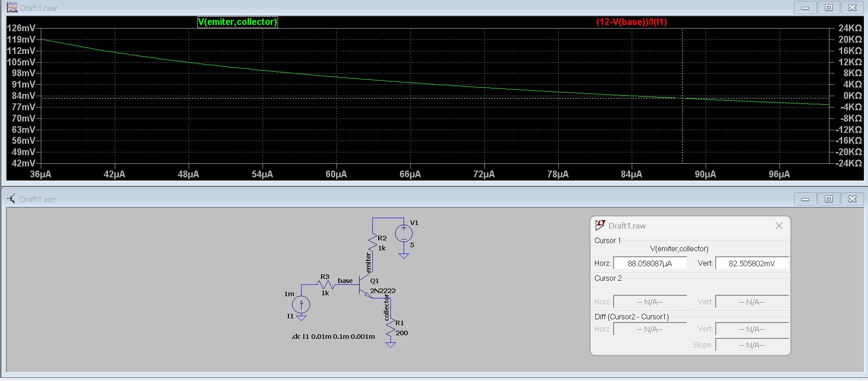Click the V1 value '5' text

coord(412,245)
